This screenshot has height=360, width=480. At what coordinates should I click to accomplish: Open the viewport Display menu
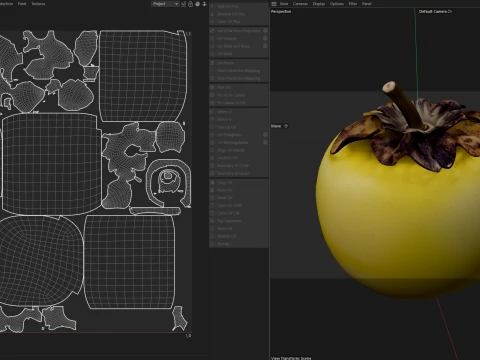(319, 4)
